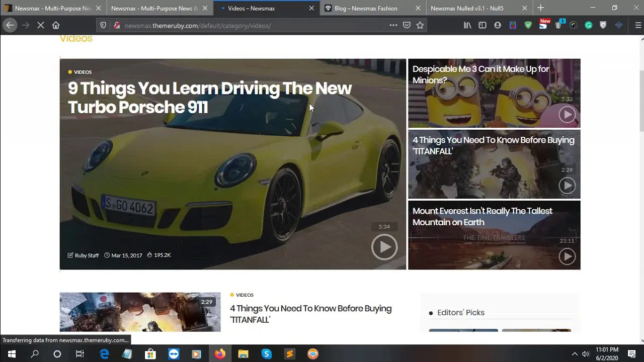Viewport: 644px width, 362px height.
Task: Open 'Despicable Me 3 Can it Make Up' article
Action: tap(481, 74)
